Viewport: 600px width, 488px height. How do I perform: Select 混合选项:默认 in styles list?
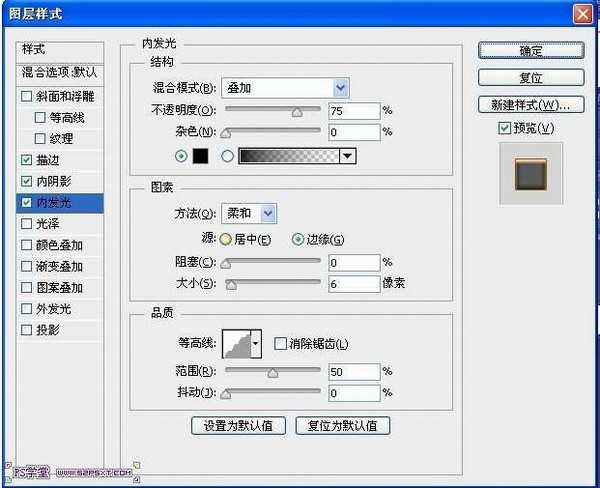pos(59,73)
